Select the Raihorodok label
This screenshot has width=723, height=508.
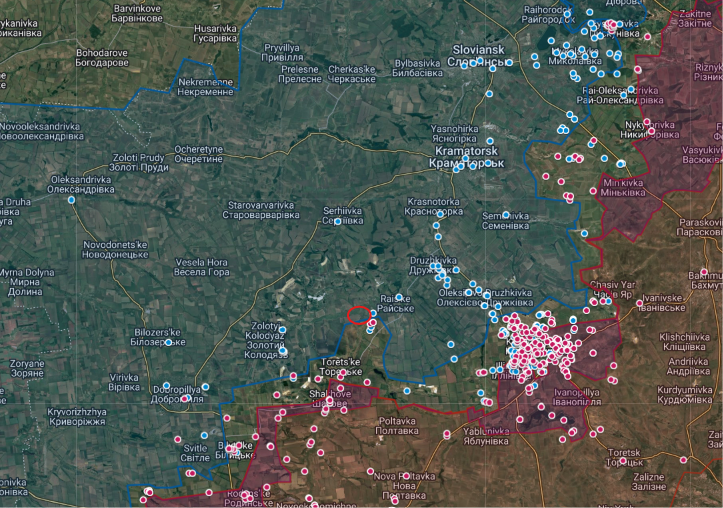tap(548, 14)
